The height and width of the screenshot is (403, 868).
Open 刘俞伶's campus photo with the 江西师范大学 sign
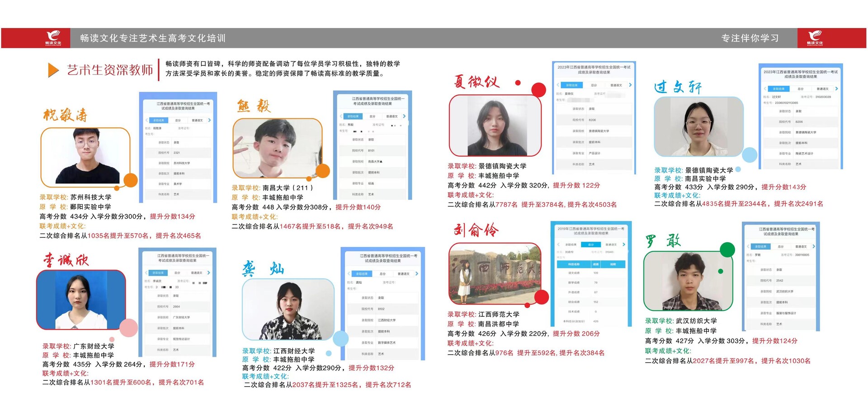click(x=495, y=273)
